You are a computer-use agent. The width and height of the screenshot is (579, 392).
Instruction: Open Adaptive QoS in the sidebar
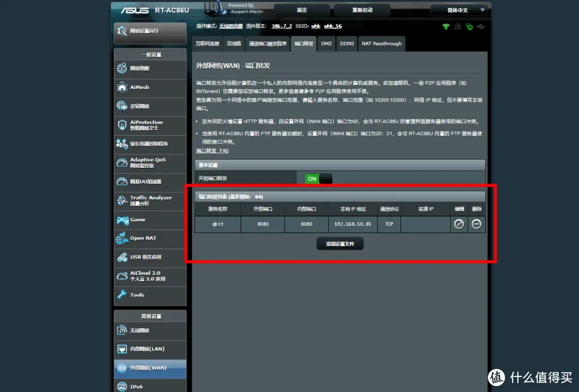pos(150,162)
